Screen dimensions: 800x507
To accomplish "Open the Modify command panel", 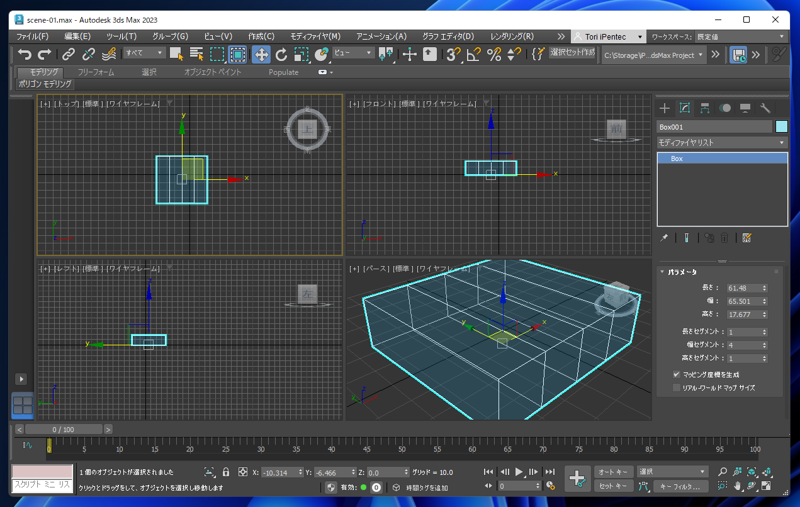I will [685, 108].
